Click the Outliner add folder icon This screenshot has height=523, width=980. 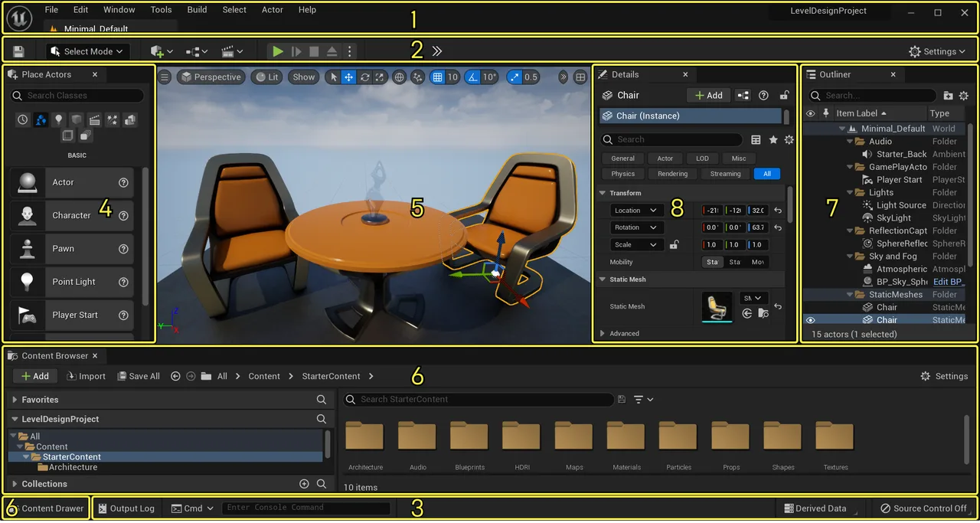[x=949, y=96]
